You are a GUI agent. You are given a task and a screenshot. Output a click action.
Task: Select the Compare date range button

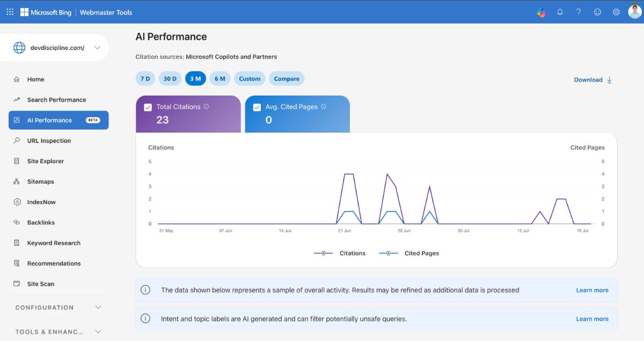tap(287, 78)
